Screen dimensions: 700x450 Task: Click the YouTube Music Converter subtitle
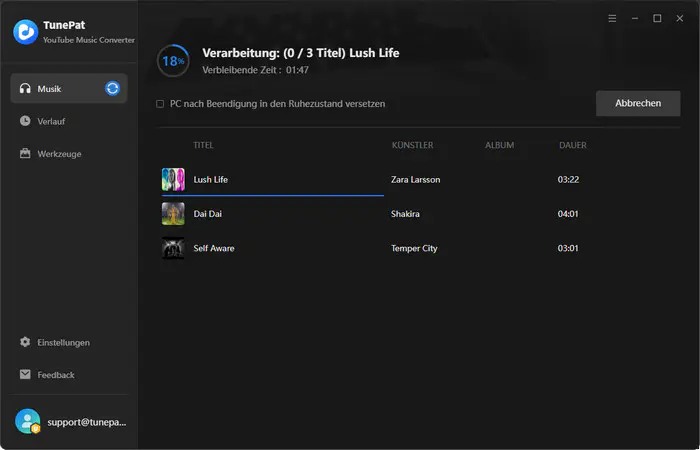click(89, 40)
